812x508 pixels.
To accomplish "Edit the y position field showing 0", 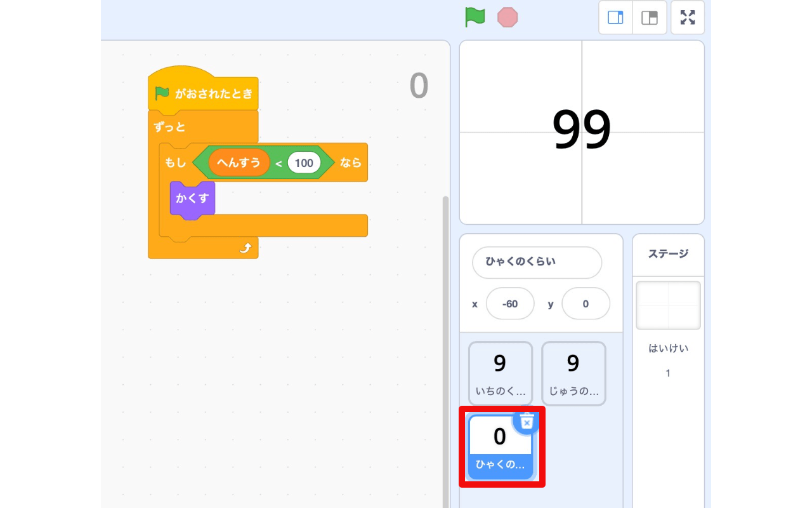I will (x=586, y=304).
